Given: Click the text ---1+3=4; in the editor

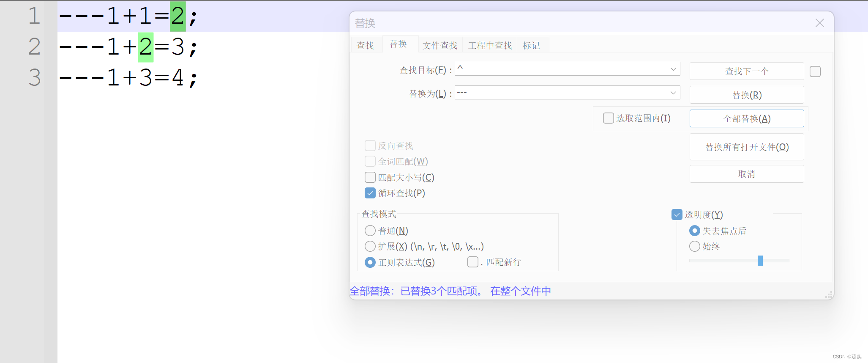Looking at the screenshot, I should 128,77.
